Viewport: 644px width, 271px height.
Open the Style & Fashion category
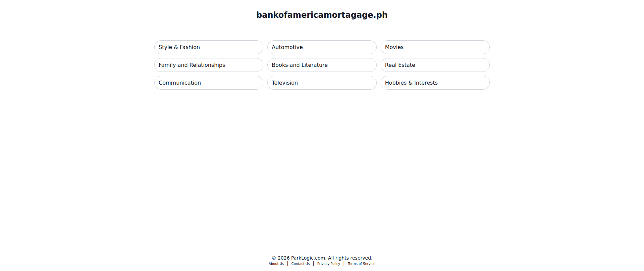tap(209, 47)
